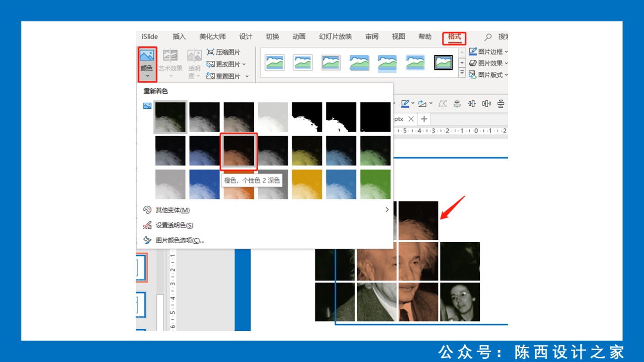Select the woman's face picture tile
Image resolution: width=644 pixels, height=362 pixels.
pyautogui.click(x=460, y=302)
